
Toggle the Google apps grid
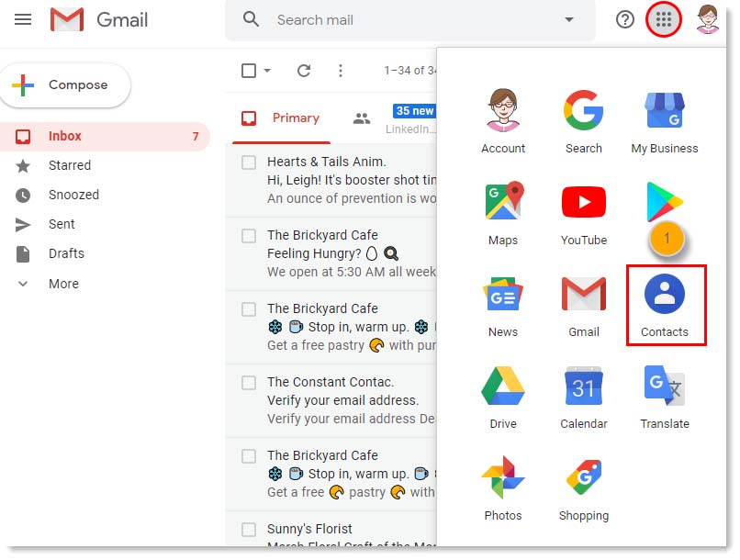[x=664, y=19]
